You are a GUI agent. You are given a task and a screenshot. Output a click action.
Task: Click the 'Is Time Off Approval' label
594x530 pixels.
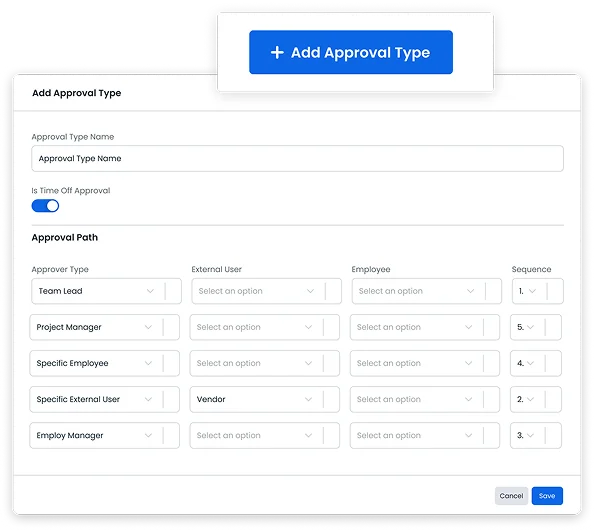(71, 191)
